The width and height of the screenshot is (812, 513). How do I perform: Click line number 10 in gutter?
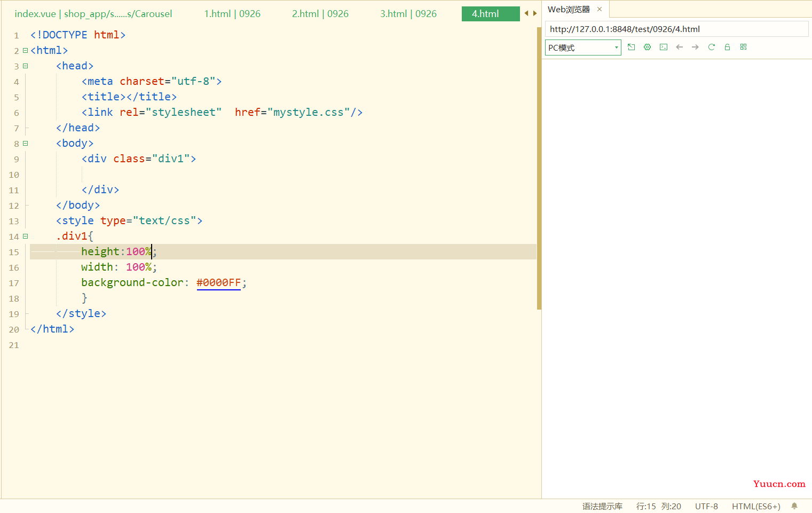coord(14,175)
